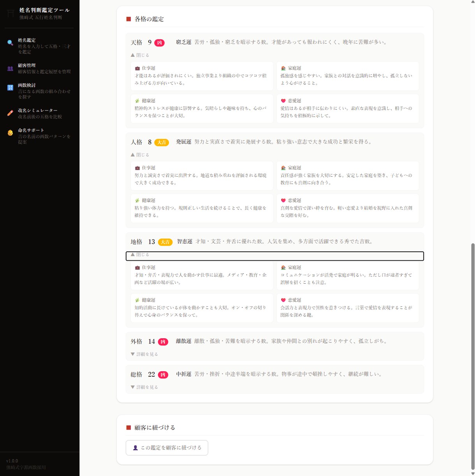The width and height of the screenshot is (475, 476).
Task: Click the この鑑定を顧客に紐づける button
Action: click(x=167, y=448)
